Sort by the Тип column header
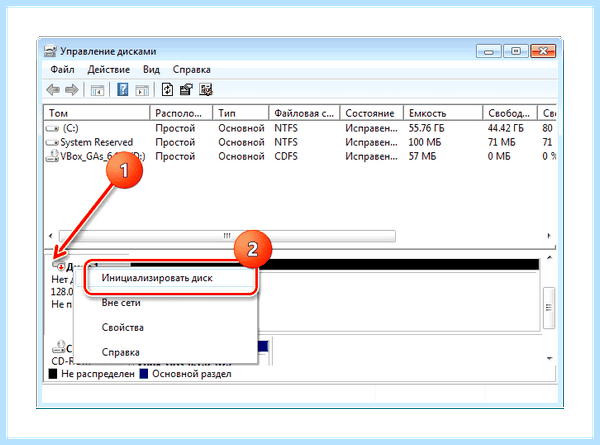Screen dimensions: 600x445 [x=241, y=113]
